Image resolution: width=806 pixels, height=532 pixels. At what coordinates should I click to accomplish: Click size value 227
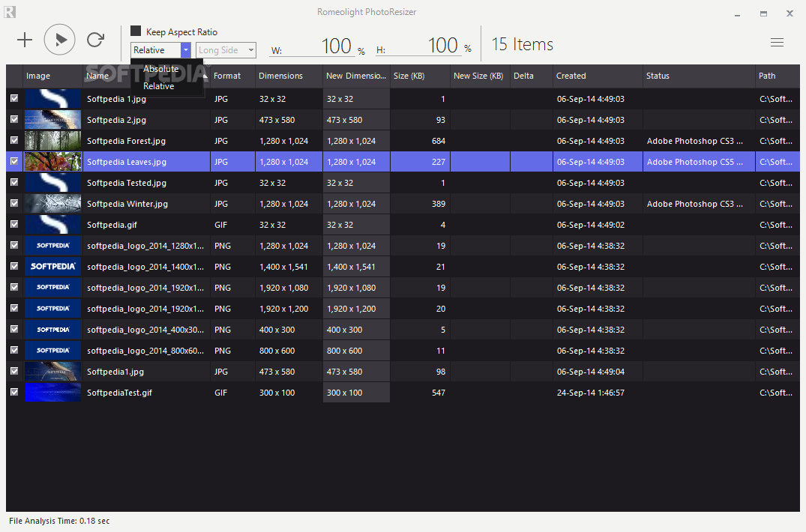coord(439,162)
